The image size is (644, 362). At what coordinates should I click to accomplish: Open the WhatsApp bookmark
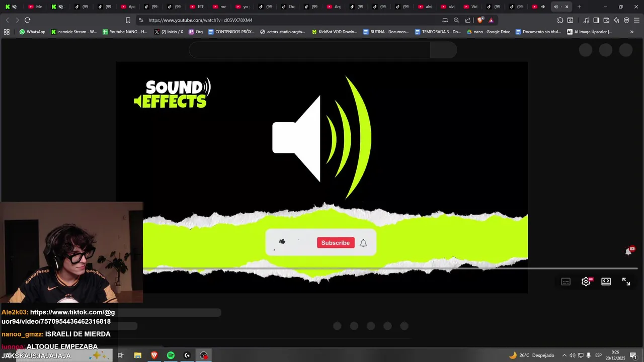(32, 32)
